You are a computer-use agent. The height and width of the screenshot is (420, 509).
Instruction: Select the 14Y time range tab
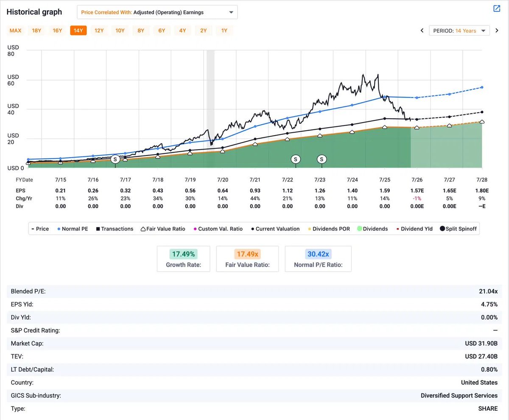point(78,31)
